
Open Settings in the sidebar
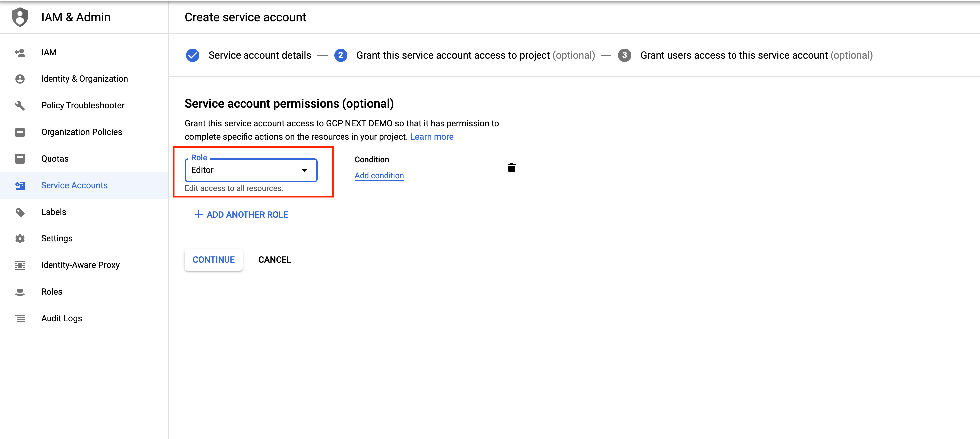pos(84,239)
